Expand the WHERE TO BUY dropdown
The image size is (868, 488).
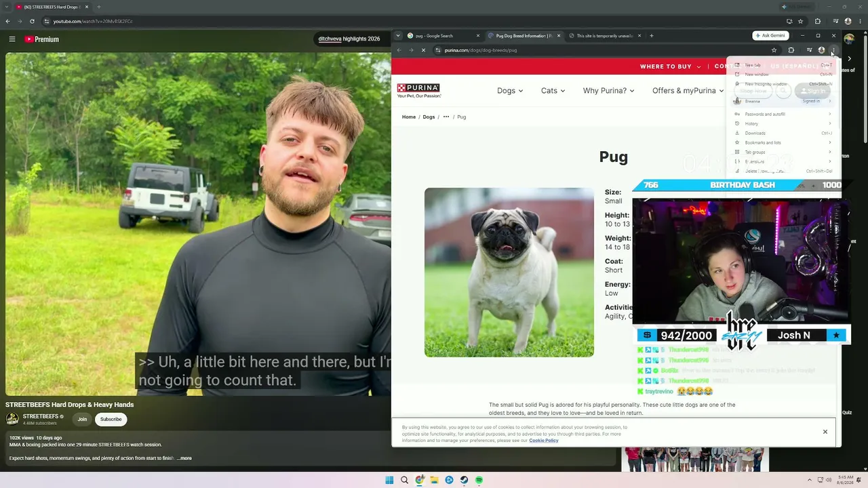point(671,66)
